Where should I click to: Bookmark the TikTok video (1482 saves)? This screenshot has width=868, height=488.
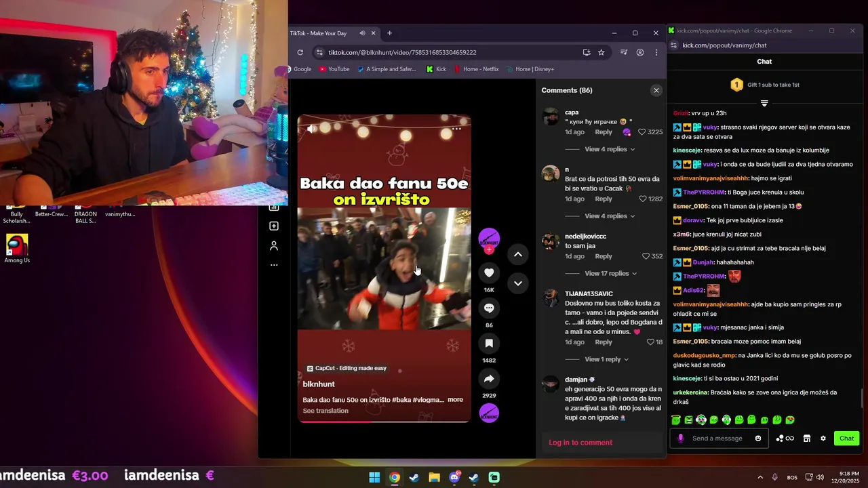pos(489,343)
